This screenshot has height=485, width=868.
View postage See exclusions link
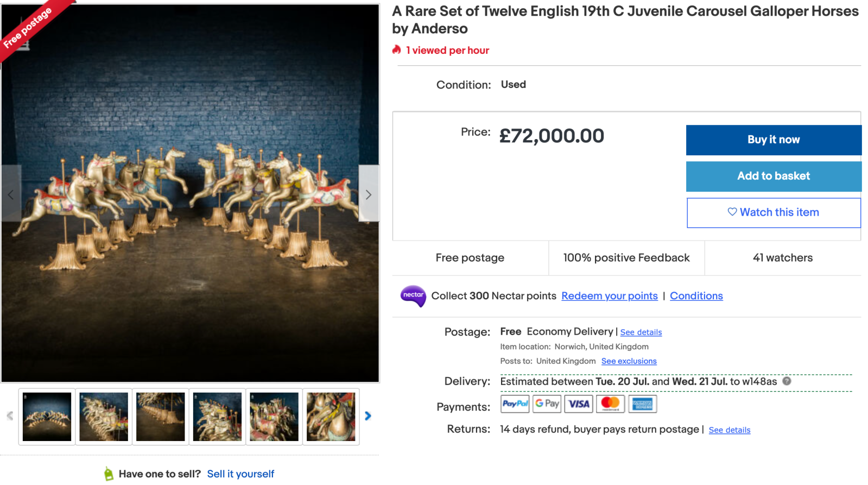tap(629, 361)
